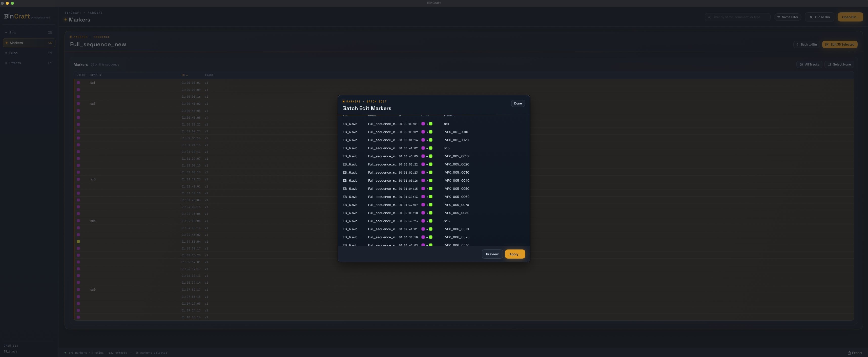Select the Markers sidebar item
This screenshot has height=357, width=868.
(29, 43)
